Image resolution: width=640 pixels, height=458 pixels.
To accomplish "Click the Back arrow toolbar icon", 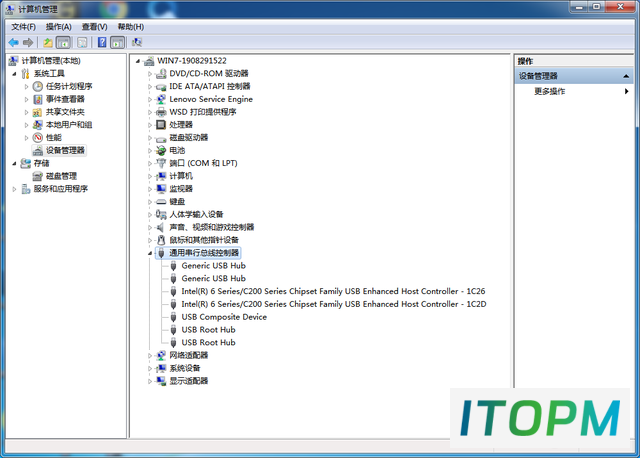I will 13,42.
